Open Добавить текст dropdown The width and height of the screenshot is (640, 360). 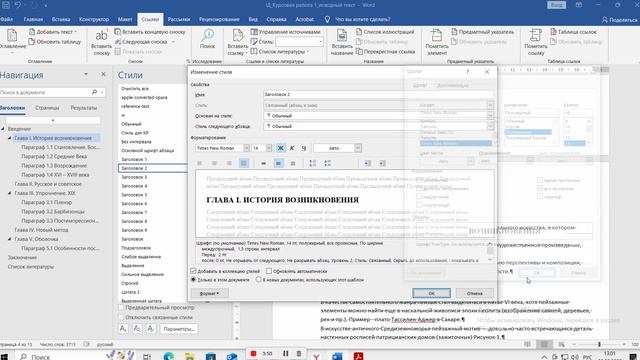pos(53,32)
